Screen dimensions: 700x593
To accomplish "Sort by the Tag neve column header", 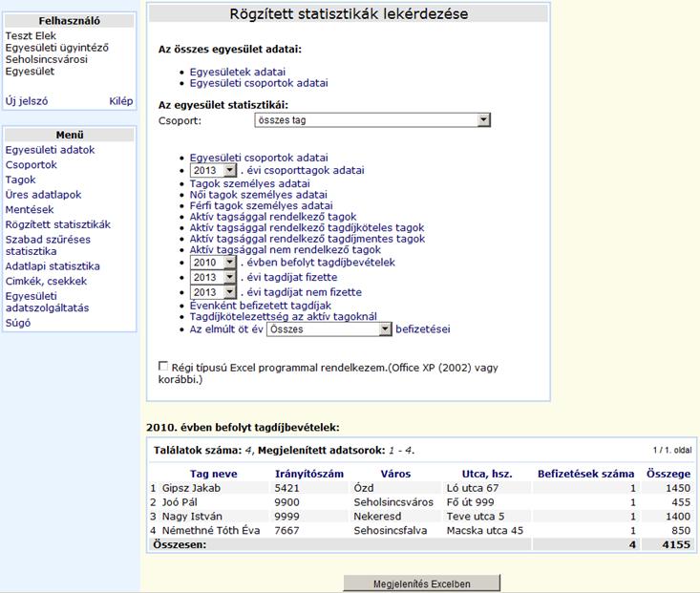I will (x=213, y=474).
